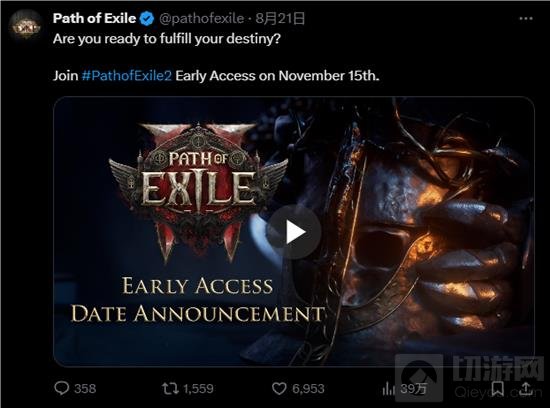
Task: Share the tweet via share icon
Action: tap(525, 388)
